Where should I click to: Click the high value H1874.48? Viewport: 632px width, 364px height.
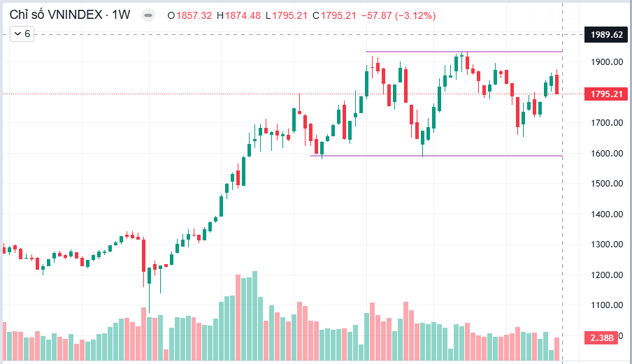(x=238, y=15)
